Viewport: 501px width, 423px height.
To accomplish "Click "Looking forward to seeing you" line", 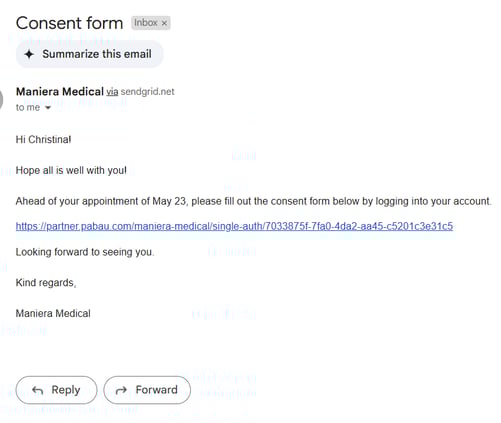I will point(85,252).
